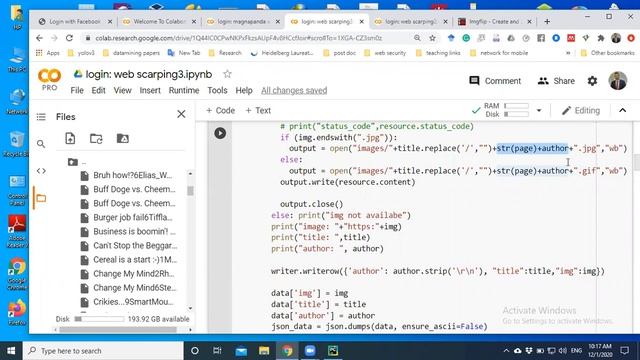Screen dimensions: 640x360
Task: Open the File menu
Action: click(77, 90)
